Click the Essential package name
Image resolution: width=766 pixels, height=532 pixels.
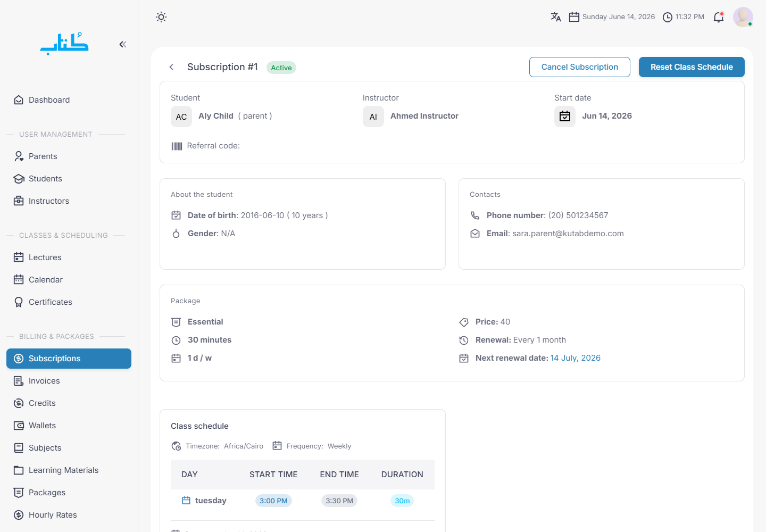pyautogui.click(x=205, y=322)
